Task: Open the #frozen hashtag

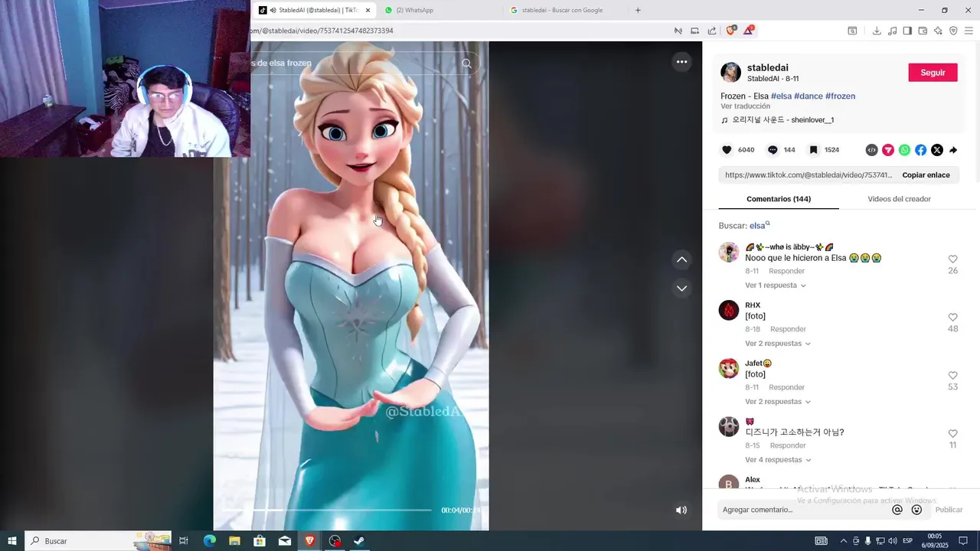Action: [840, 96]
